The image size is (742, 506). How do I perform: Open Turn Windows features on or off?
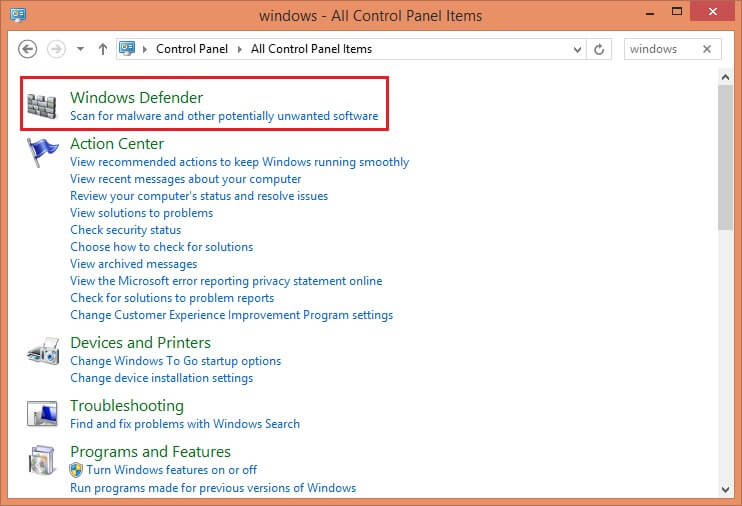click(x=171, y=470)
